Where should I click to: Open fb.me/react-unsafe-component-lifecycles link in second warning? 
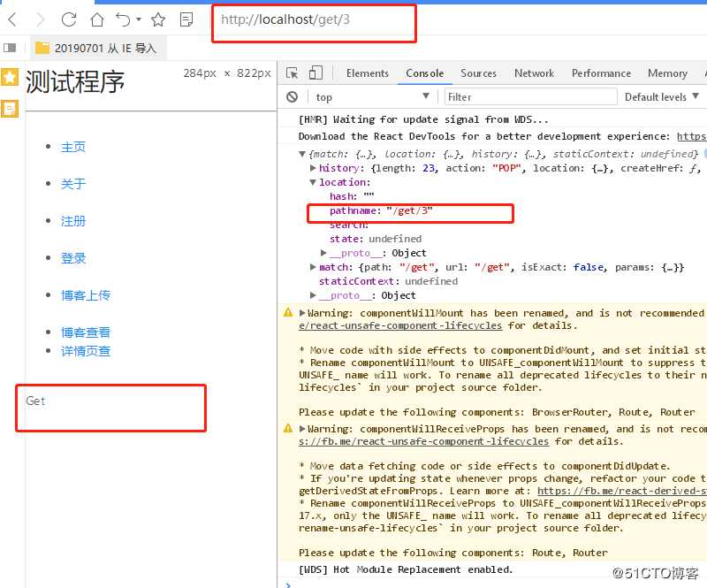pos(423,441)
